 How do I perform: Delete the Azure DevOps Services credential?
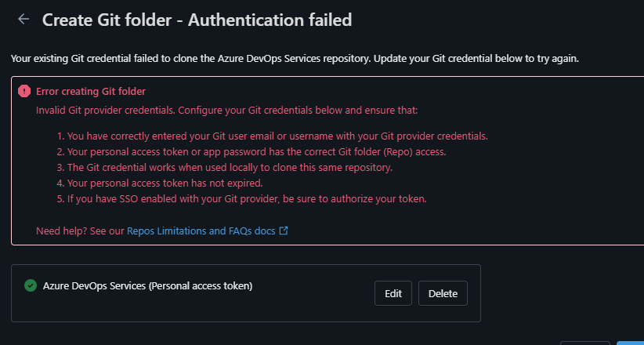point(443,293)
